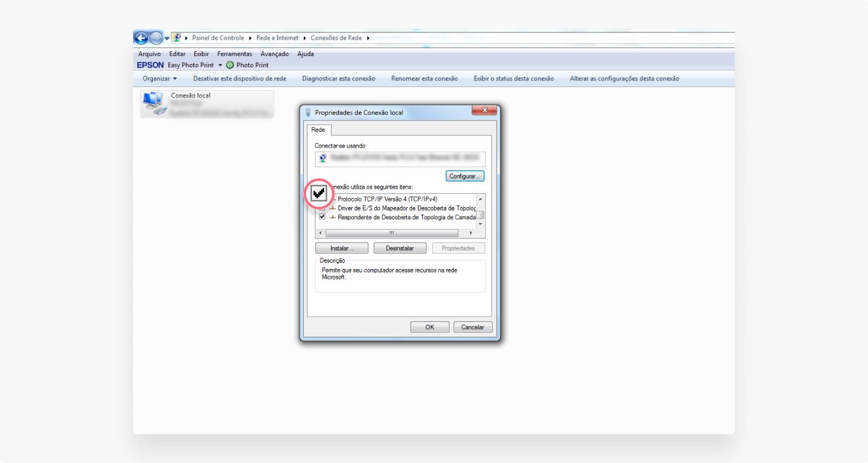Click Renomear esta conexão
This screenshot has height=463, width=868.
pyautogui.click(x=424, y=79)
